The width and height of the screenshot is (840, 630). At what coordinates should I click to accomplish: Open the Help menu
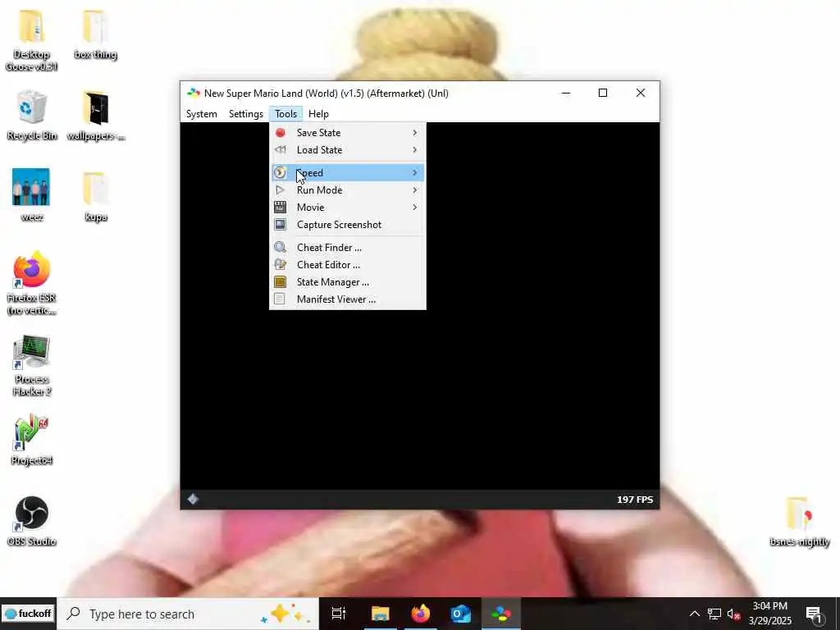(x=319, y=114)
